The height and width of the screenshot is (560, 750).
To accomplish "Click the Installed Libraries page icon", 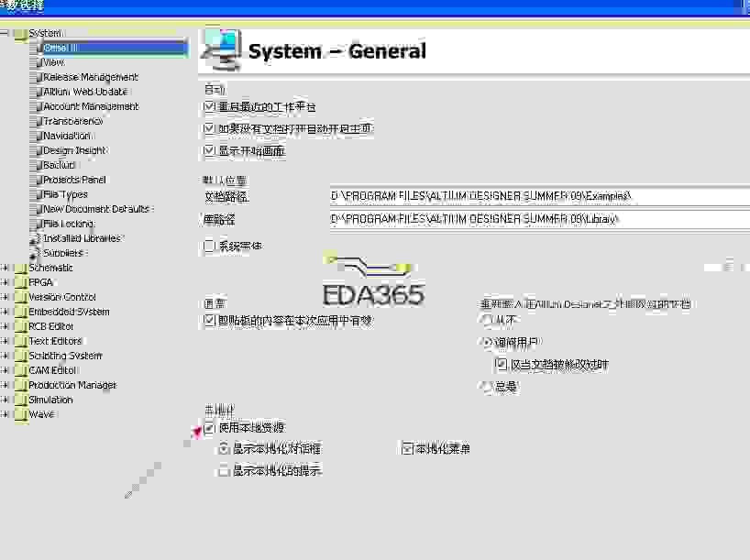I will coord(36,238).
